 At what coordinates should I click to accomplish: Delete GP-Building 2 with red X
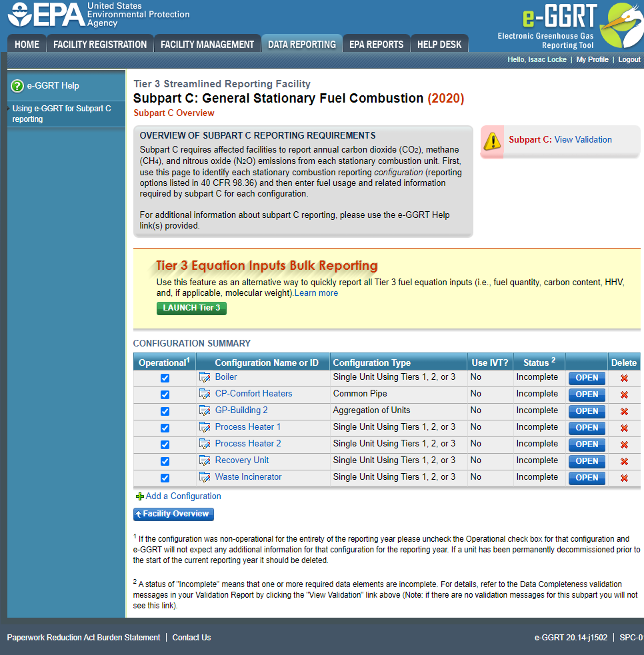click(625, 412)
